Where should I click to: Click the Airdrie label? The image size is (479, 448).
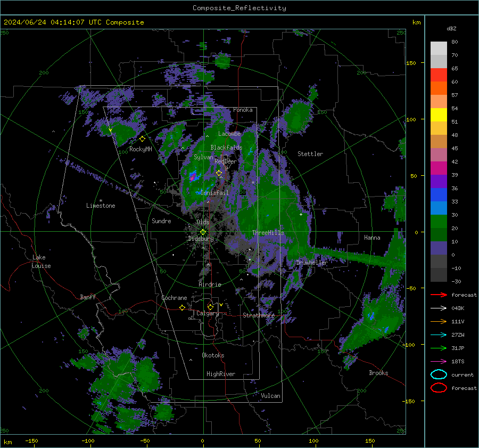[x=210, y=284]
